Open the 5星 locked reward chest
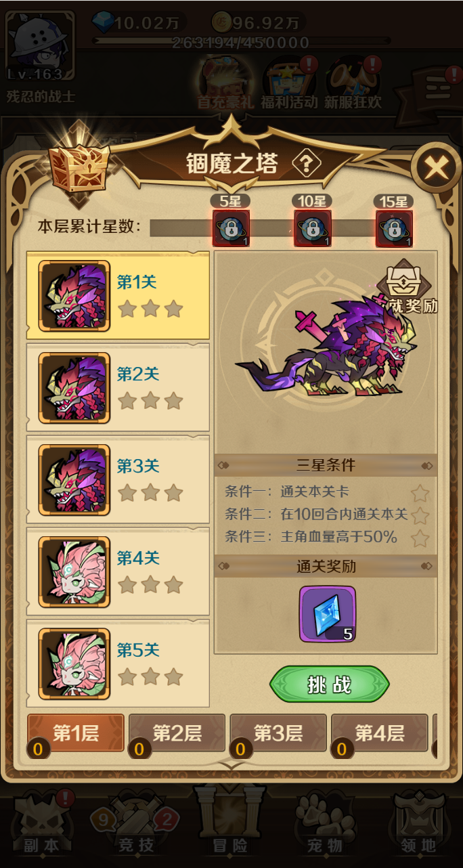 click(231, 228)
